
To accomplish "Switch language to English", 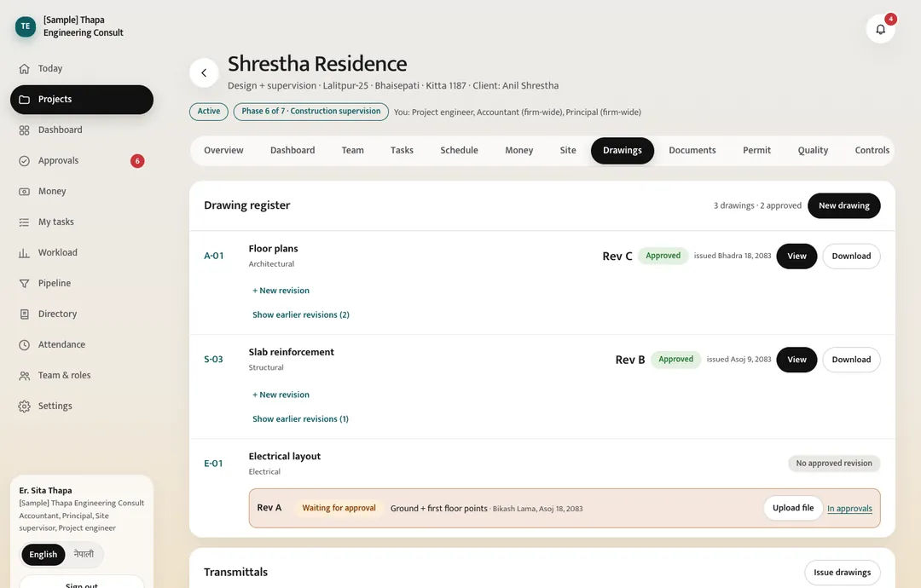I will tap(43, 555).
